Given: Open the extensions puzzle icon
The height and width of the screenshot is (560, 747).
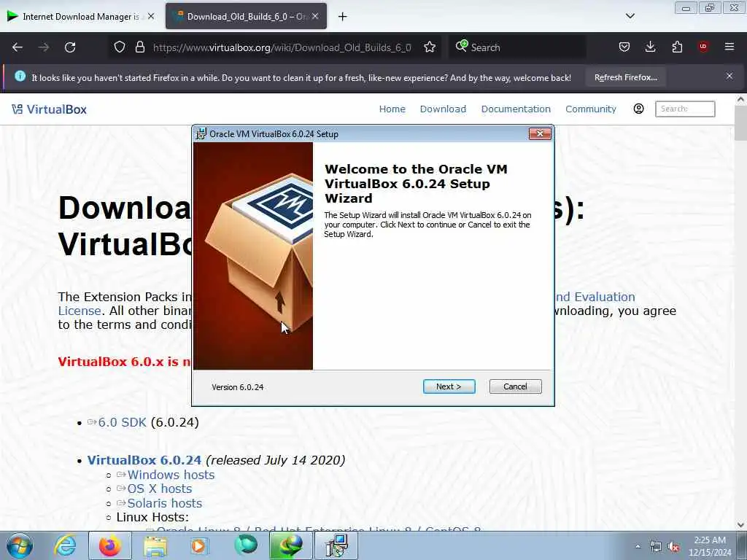Looking at the screenshot, I should tap(677, 47).
